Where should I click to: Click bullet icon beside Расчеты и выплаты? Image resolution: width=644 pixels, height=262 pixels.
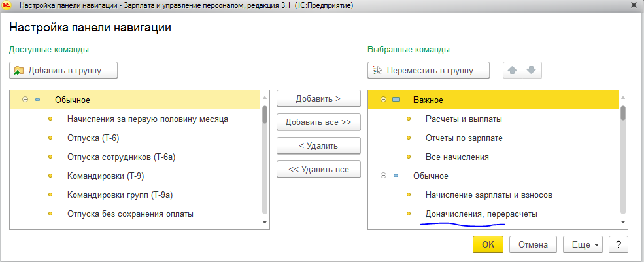coord(409,119)
